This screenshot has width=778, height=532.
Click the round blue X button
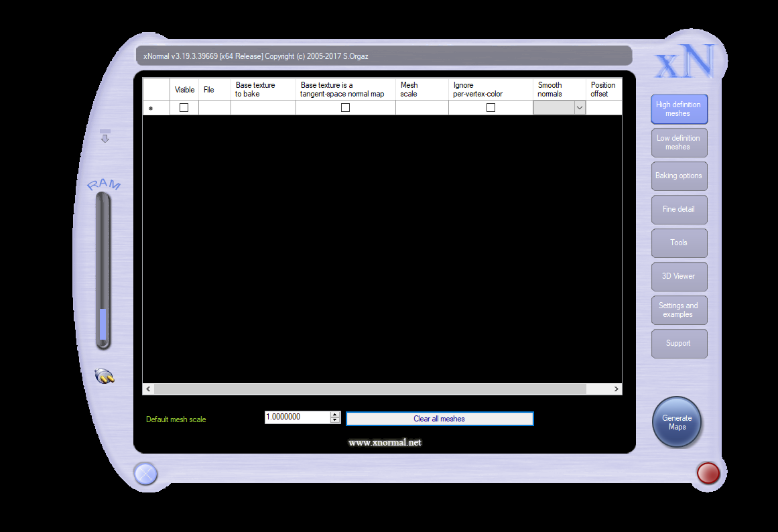pyautogui.click(x=146, y=474)
